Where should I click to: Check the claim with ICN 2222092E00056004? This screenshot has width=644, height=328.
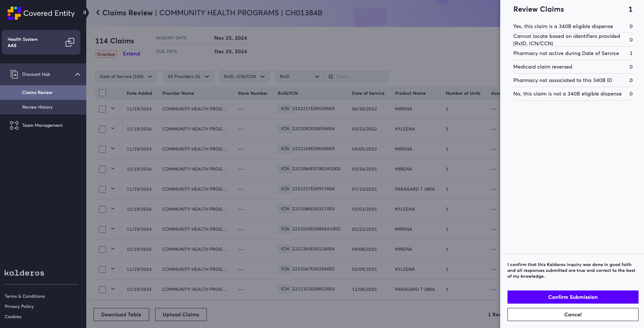point(103,129)
